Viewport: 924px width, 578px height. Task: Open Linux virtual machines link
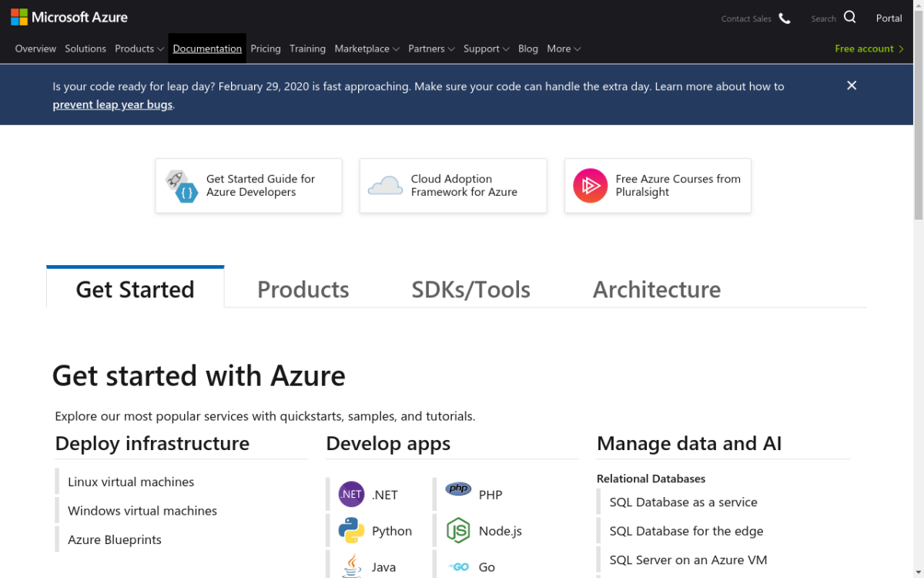(x=131, y=482)
